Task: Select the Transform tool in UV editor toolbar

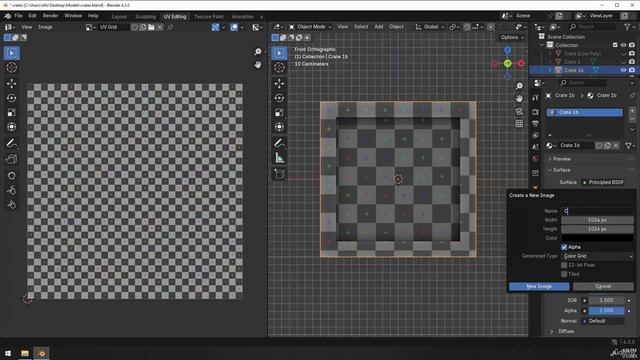Action: (x=11, y=127)
